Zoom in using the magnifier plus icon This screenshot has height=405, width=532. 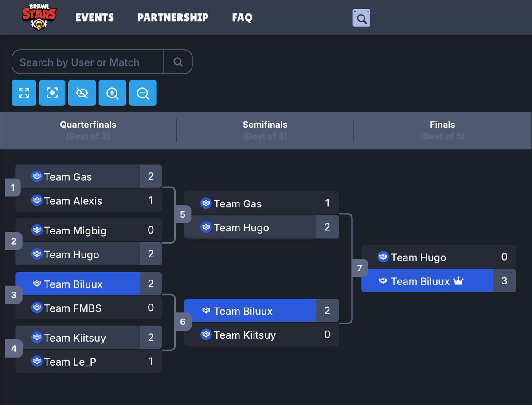pos(113,93)
